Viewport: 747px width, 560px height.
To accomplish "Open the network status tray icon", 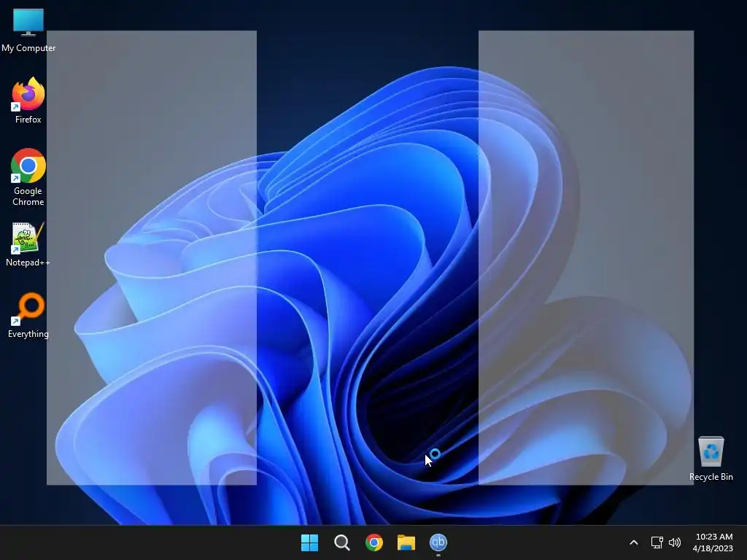I will click(x=657, y=542).
